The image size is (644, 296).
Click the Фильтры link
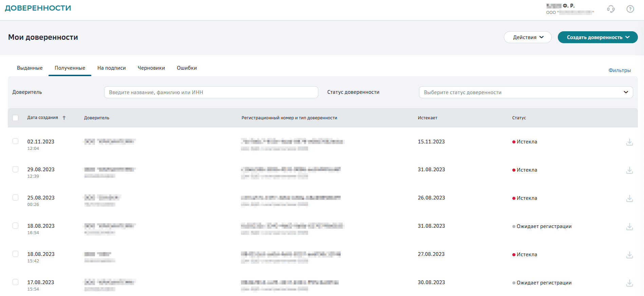(x=620, y=70)
